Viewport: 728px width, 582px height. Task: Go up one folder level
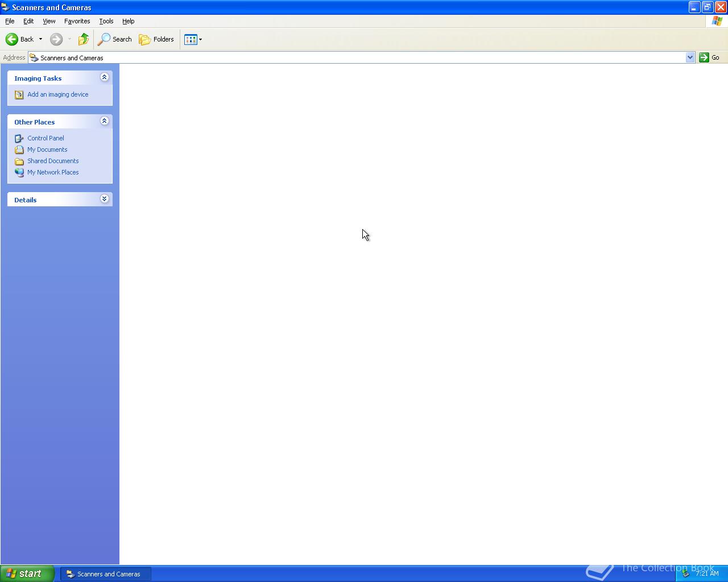[x=84, y=39]
